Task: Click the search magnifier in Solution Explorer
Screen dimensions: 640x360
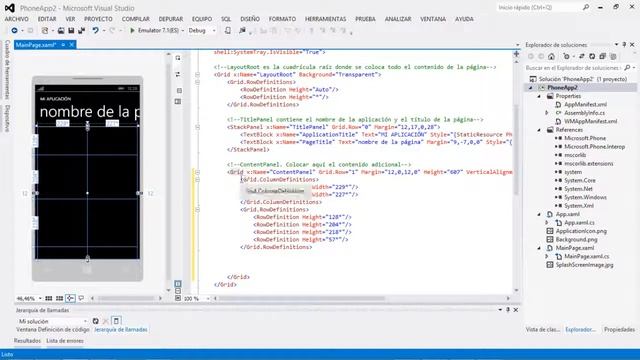Action: [x=627, y=68]
